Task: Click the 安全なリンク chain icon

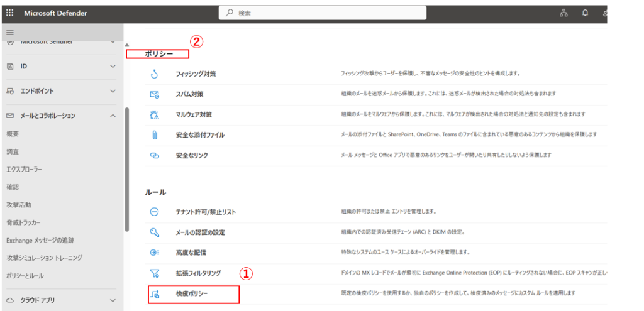Action: [x=155, y=155]
